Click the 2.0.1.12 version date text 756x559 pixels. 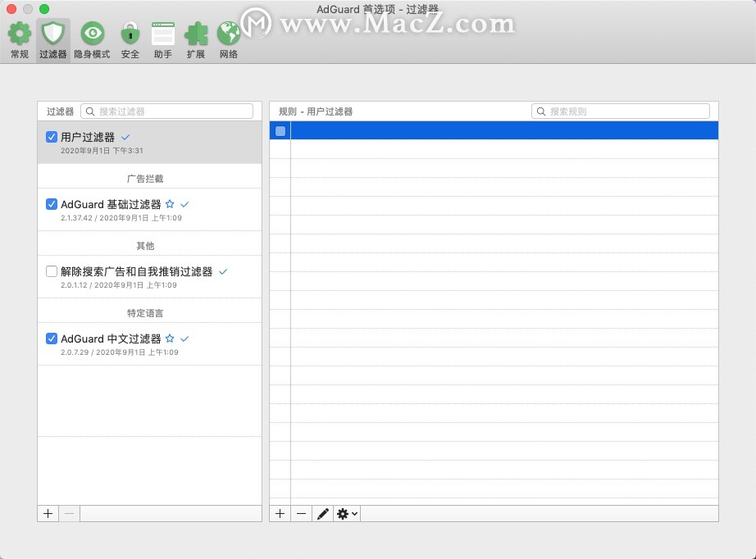pyautogui.click(x=119, y=285)
